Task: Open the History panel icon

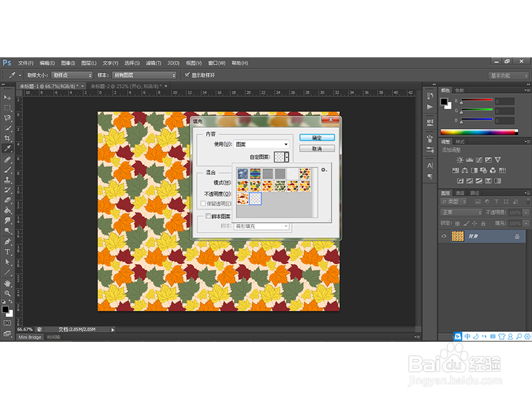Action: [x=430, y=96]
